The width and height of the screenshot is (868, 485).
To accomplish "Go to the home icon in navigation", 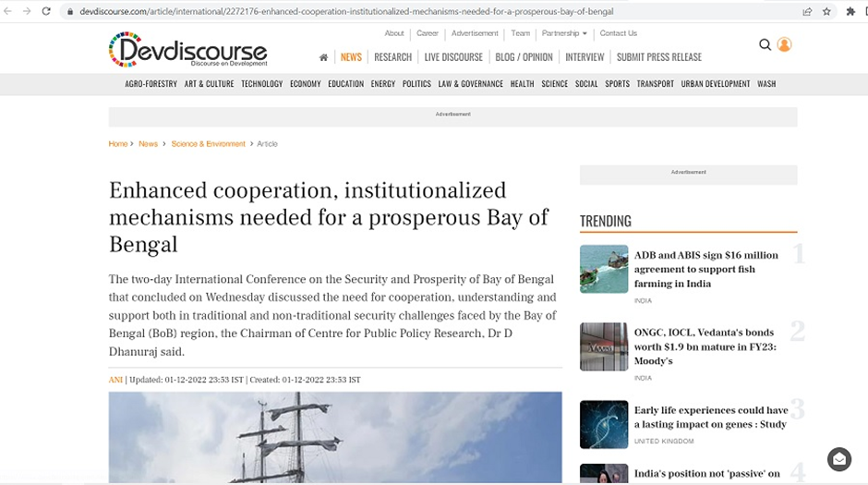I will [323, 57].
